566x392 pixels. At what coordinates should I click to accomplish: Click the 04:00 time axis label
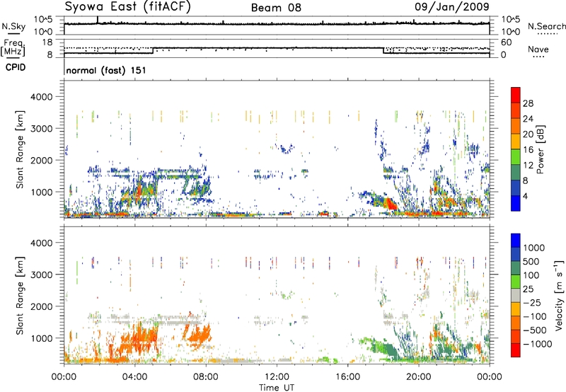tap(134, 377)
